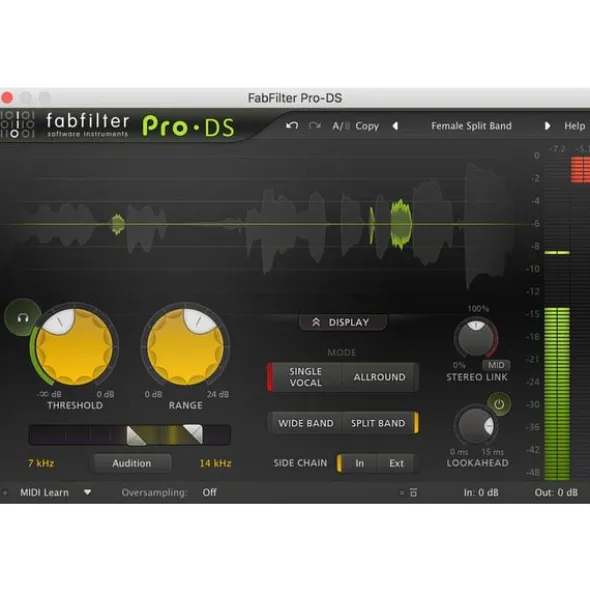Toggle the headphones threshold audition icon
The width and height of the screenshot is (590, 591).
(x=23, y=318)
